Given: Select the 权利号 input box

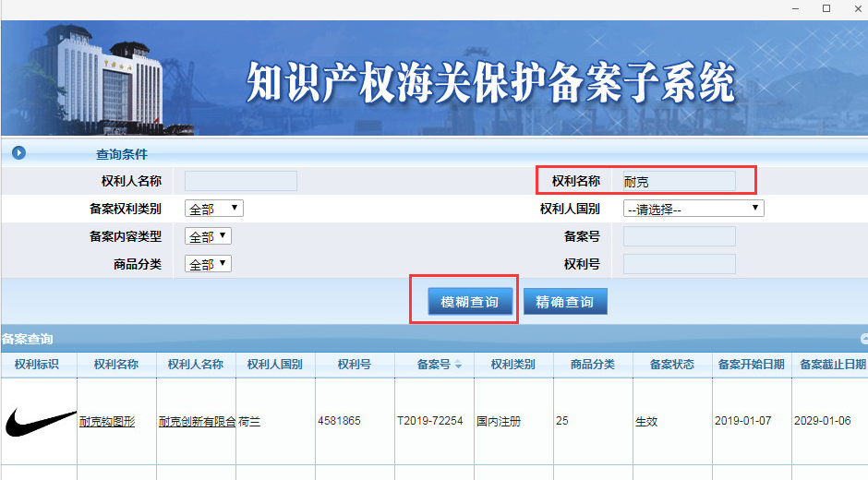Looking at the screenshot, I should click(679, 264).
